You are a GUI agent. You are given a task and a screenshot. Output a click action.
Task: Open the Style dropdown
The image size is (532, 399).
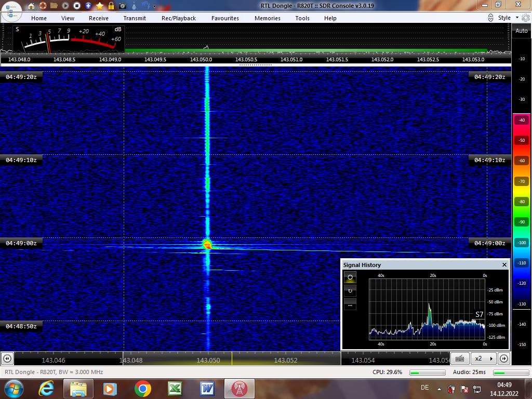tap(508, 18)
